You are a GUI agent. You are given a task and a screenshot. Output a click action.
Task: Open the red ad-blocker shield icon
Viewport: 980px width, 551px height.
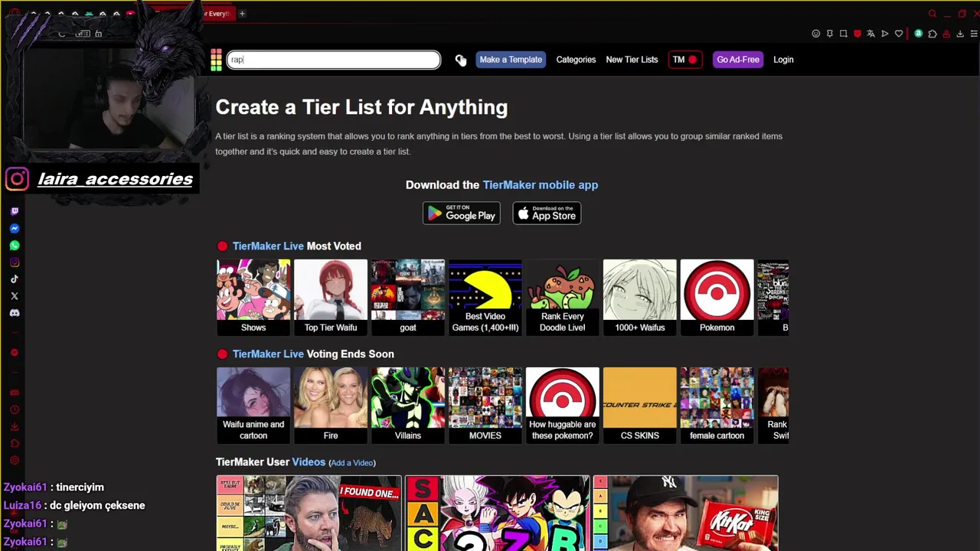857,34
